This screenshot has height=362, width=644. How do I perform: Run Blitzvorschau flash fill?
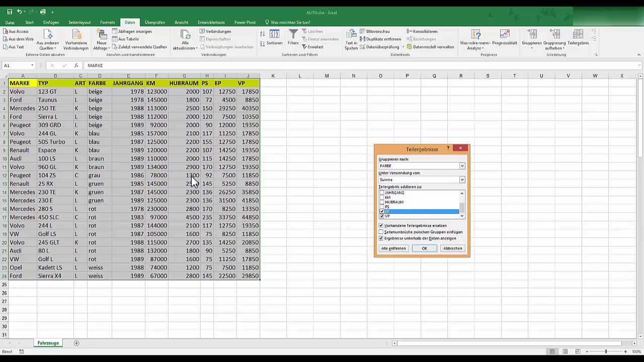tap(374, 32)
